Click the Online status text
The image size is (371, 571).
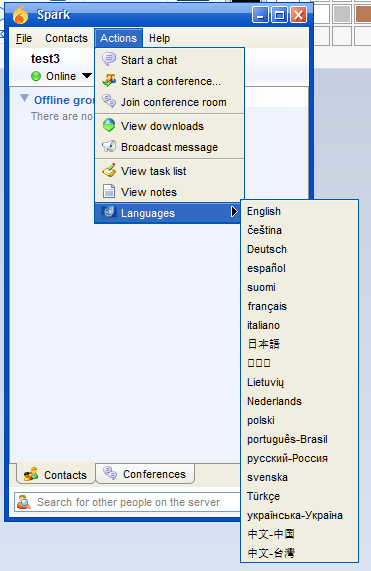[61, 76]
